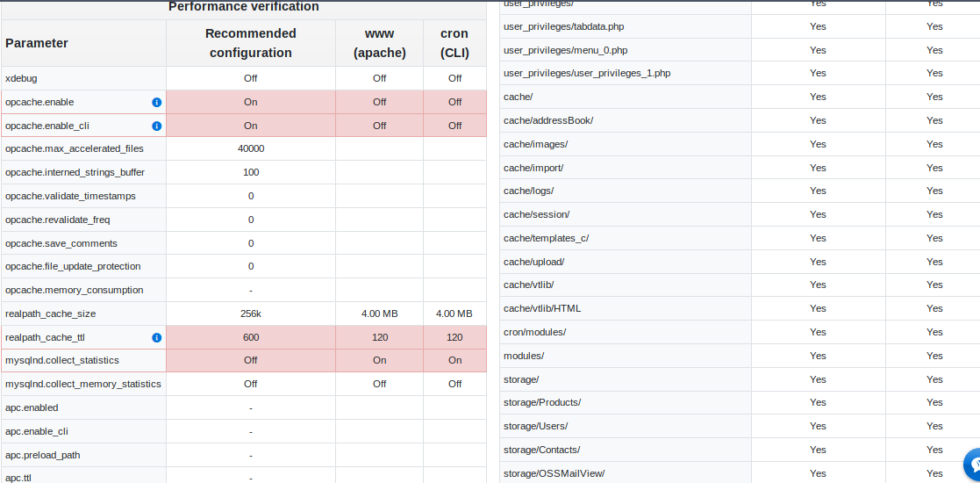The image size is (980, 483).
Task: Click realpath_cache_ttl parameter name
Action: pos(45,337)
